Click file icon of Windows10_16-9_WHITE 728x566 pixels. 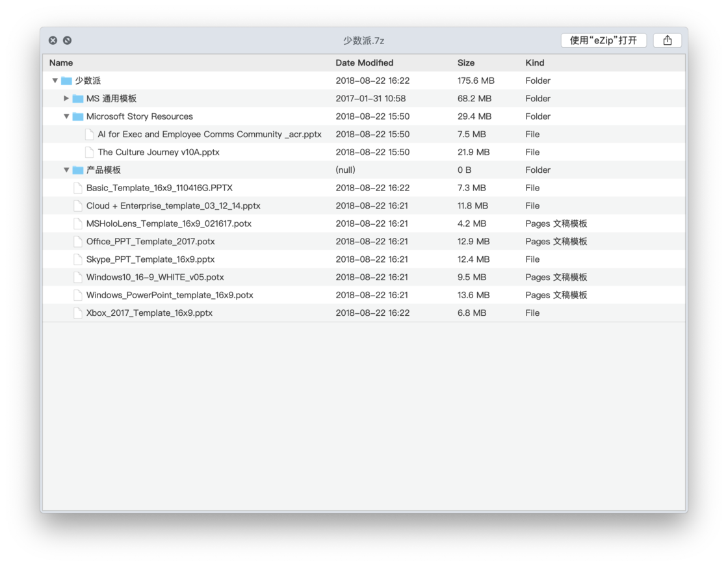pyautogui.click(x=78, y=277)
